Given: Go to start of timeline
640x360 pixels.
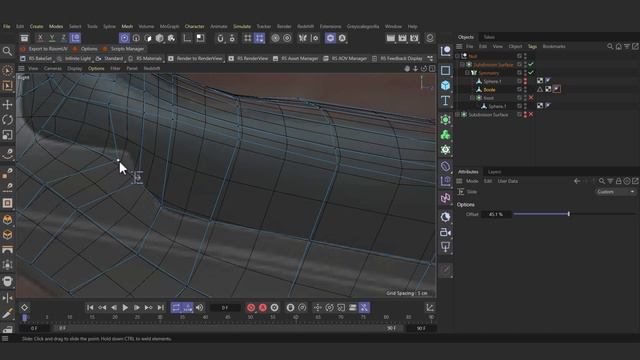Looking at the screenshot, I should click(90, 307).
